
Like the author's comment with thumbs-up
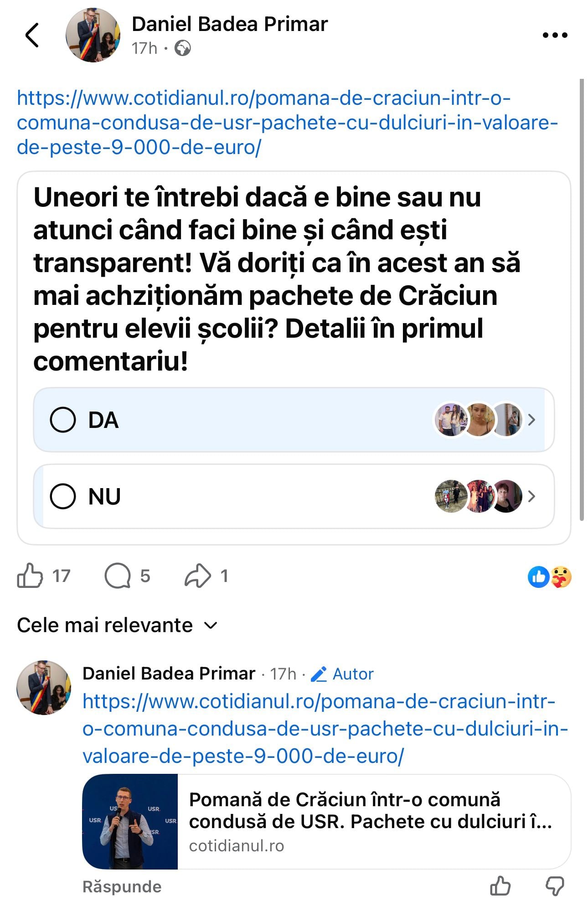500,886
